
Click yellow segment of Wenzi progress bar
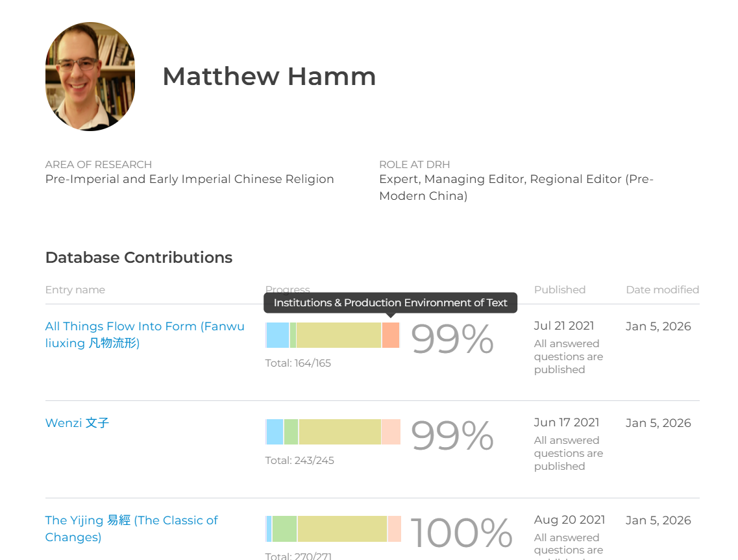[339, 432]
